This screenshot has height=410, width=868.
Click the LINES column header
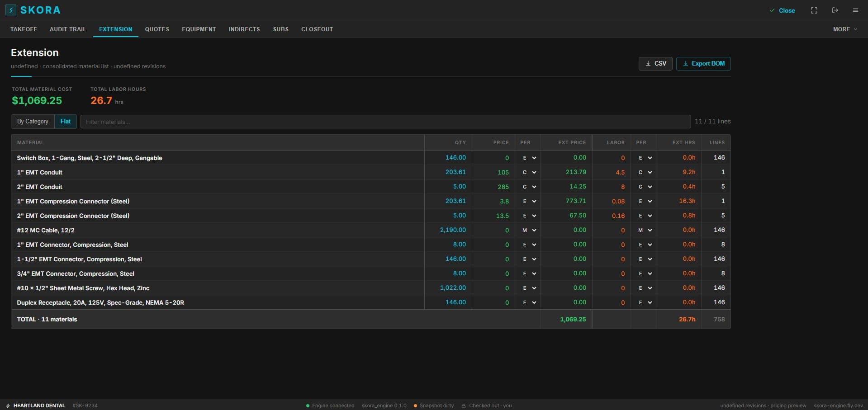tap(717, 142)
